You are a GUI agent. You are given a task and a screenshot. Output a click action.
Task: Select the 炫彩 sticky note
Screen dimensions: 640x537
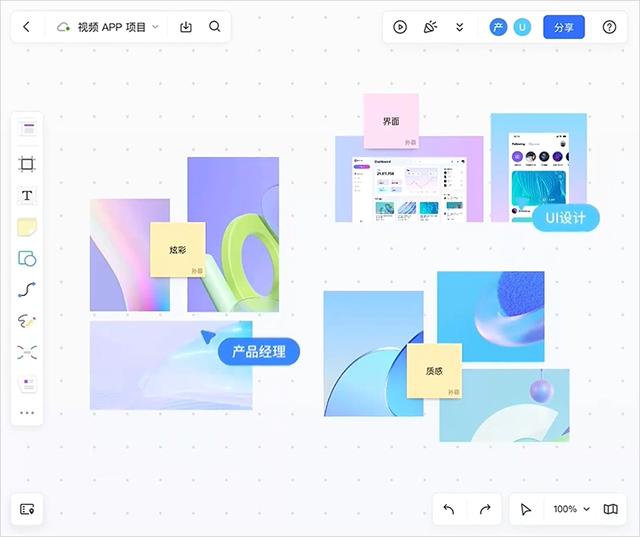tap(177, 249)
